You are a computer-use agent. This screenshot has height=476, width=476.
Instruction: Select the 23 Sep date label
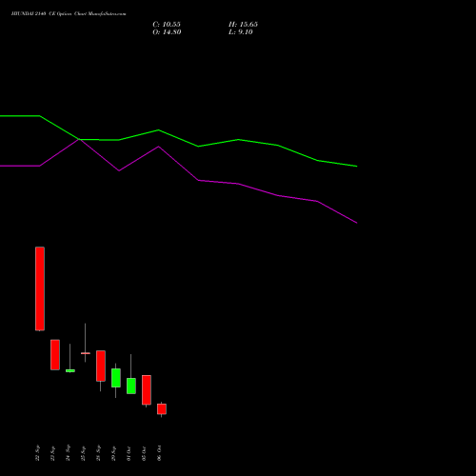[x=52, y=452]
